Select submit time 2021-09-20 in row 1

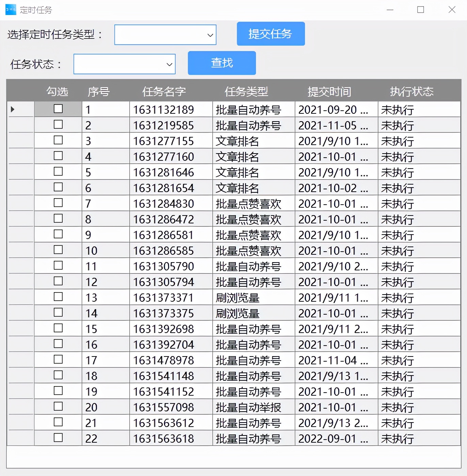click(336, 110)
